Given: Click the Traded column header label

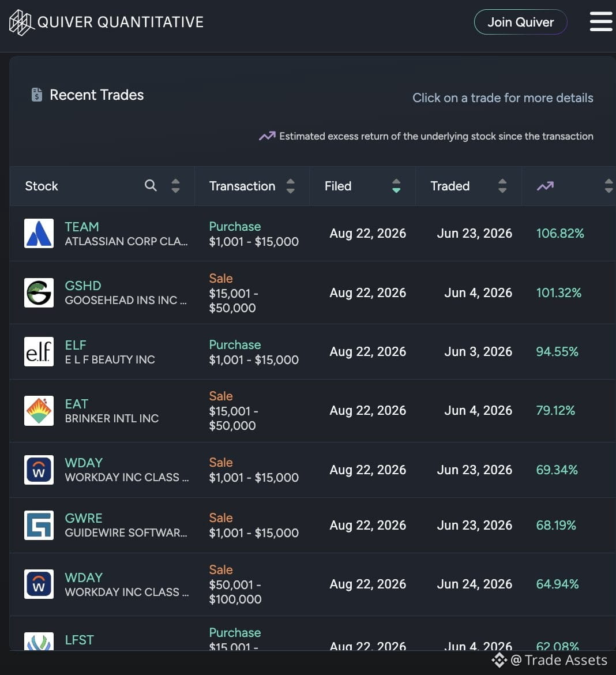Looking at the screenshot, I should [450, 186].
